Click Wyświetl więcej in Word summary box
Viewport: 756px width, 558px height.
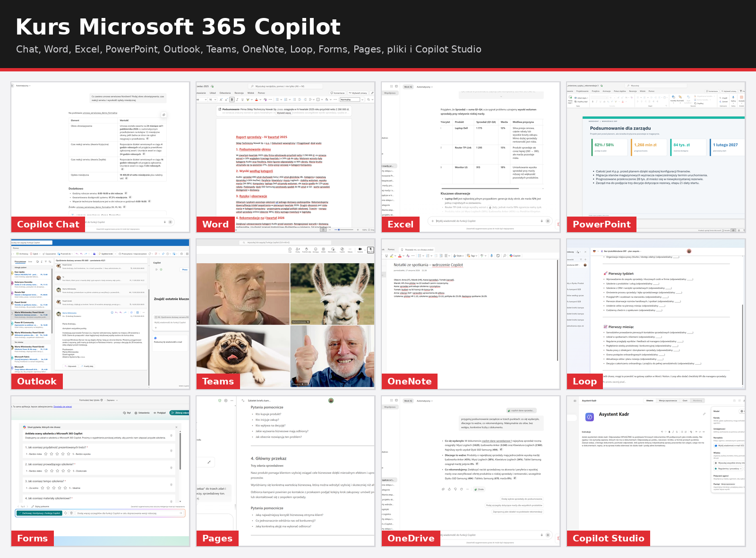(x=284, y=113)
